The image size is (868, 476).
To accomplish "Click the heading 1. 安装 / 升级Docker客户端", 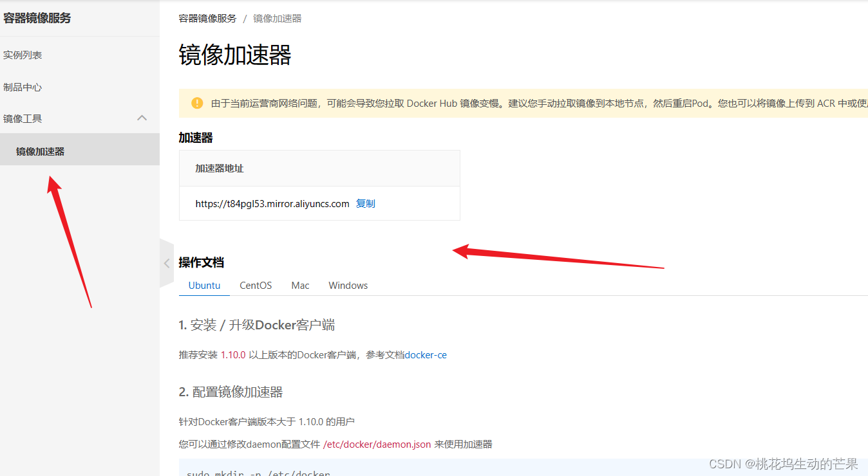I will (257, 325).
